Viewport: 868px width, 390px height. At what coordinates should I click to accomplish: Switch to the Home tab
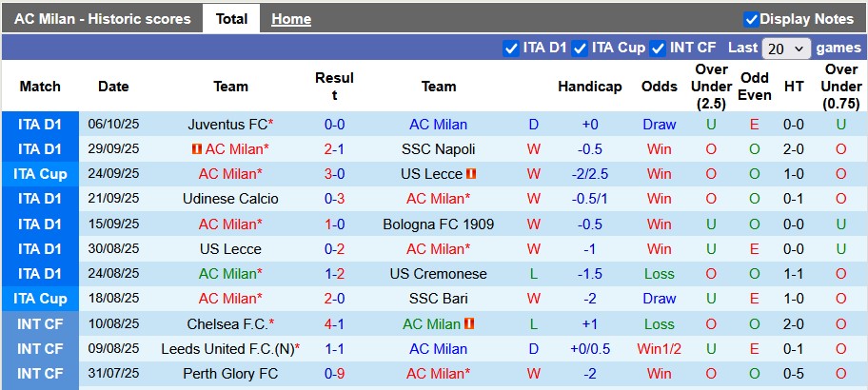[290, 19]
